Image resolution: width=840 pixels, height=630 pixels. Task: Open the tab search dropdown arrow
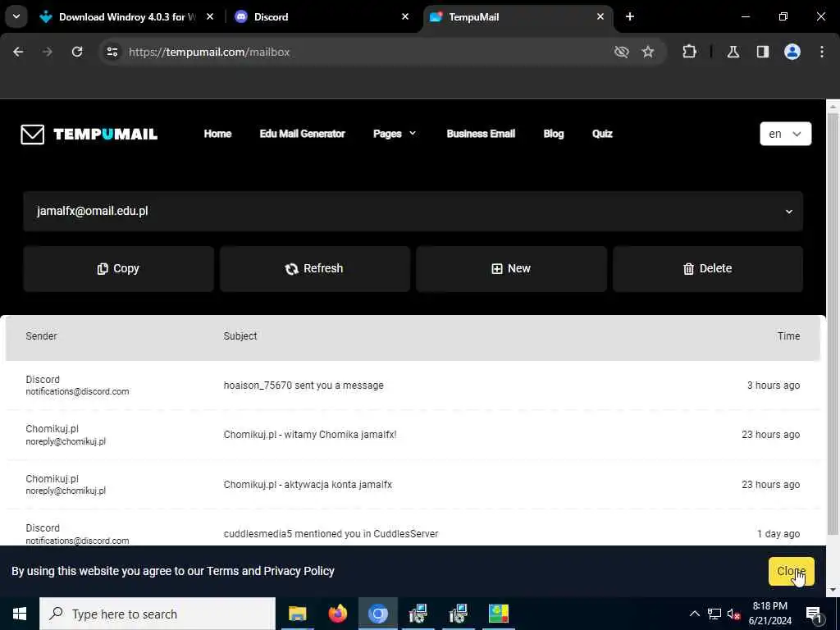16,16
